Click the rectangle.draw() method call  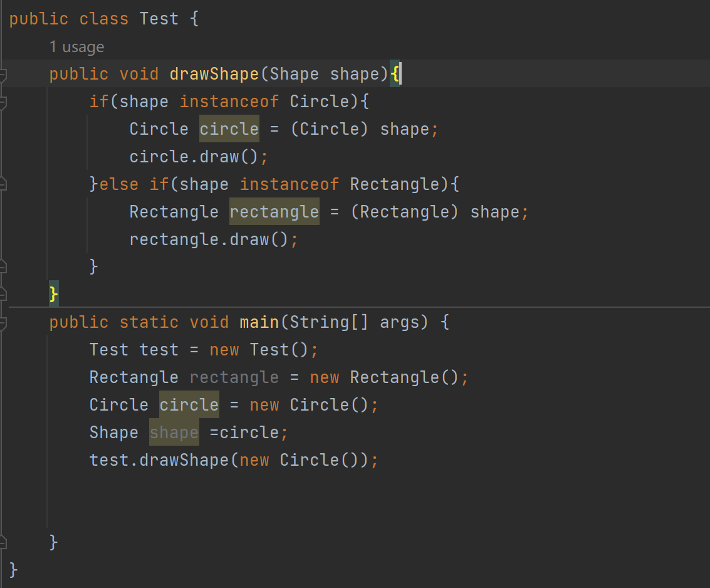coord(212,239)
